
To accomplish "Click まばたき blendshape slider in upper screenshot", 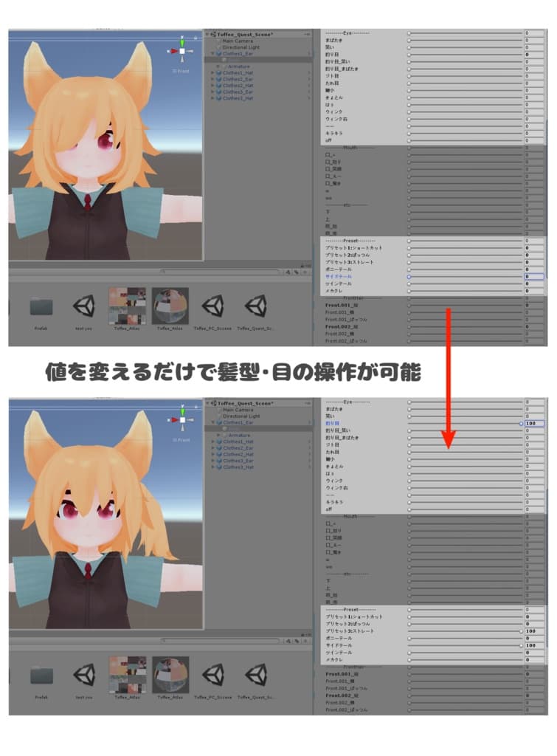I will pyautogui.click(x=466, y=41).
